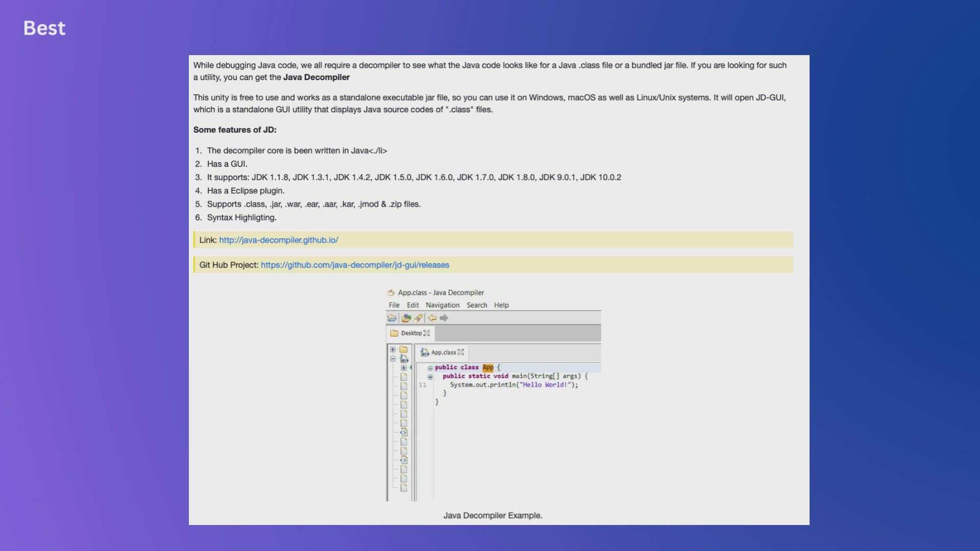Open the Edit menu
The image size is (980, 551).
[413, 305]
